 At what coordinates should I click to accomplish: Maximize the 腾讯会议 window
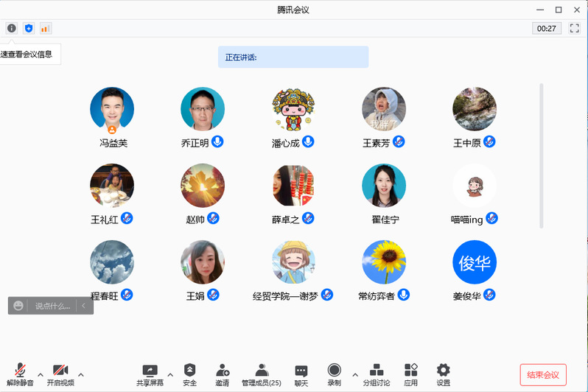[x=559, y=10]
